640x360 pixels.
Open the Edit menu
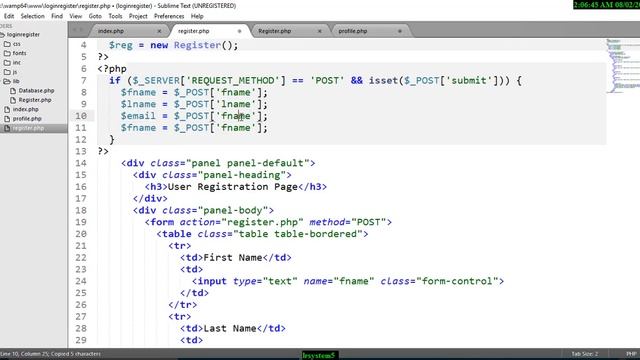tap(9, 16)
